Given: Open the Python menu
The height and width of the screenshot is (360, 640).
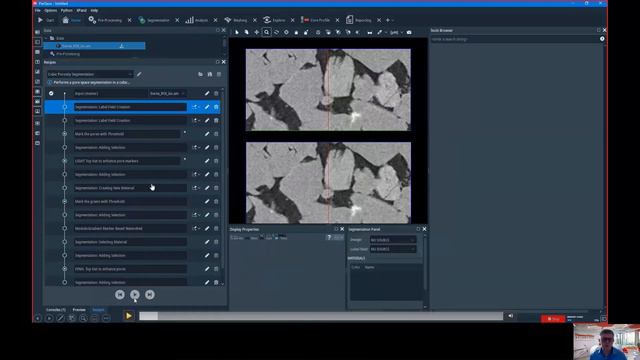Looking at the screenshot, I should click(x=67, y=10).
